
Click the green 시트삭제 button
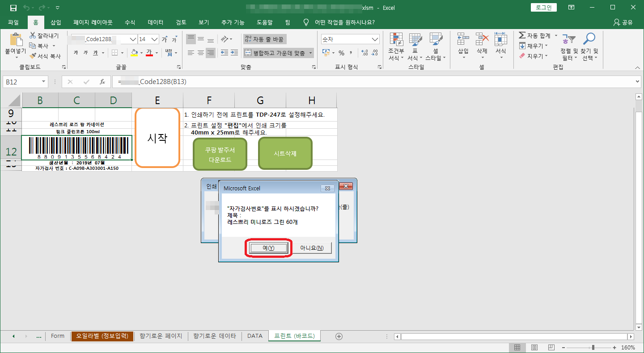click(285, 153)
